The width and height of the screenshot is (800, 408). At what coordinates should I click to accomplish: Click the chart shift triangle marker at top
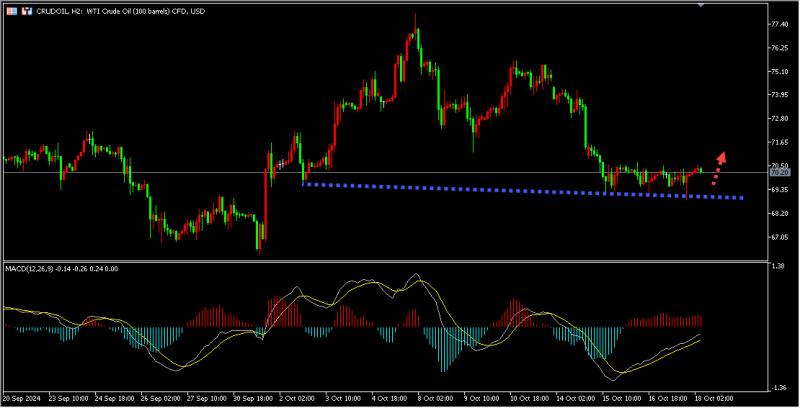pos(701,5)
